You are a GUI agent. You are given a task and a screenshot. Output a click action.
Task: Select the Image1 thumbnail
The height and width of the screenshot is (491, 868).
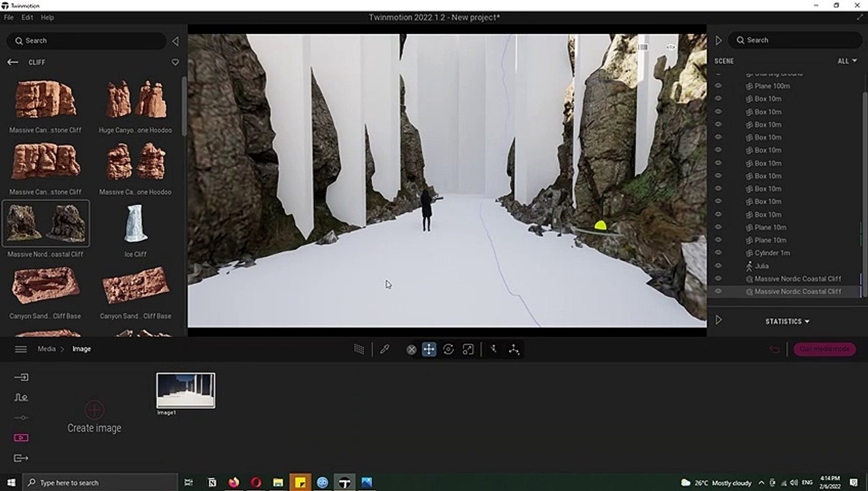[x=186, y=390]
